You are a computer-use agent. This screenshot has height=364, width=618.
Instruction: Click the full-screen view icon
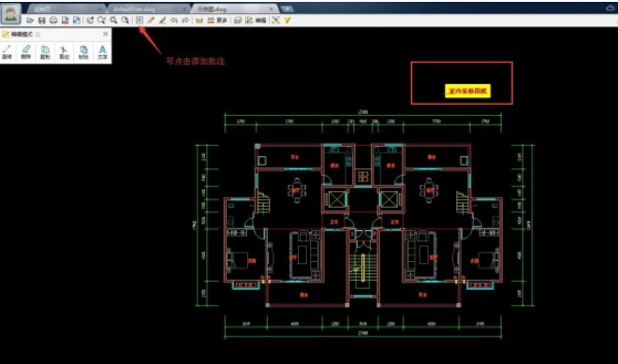click(275, 20)
